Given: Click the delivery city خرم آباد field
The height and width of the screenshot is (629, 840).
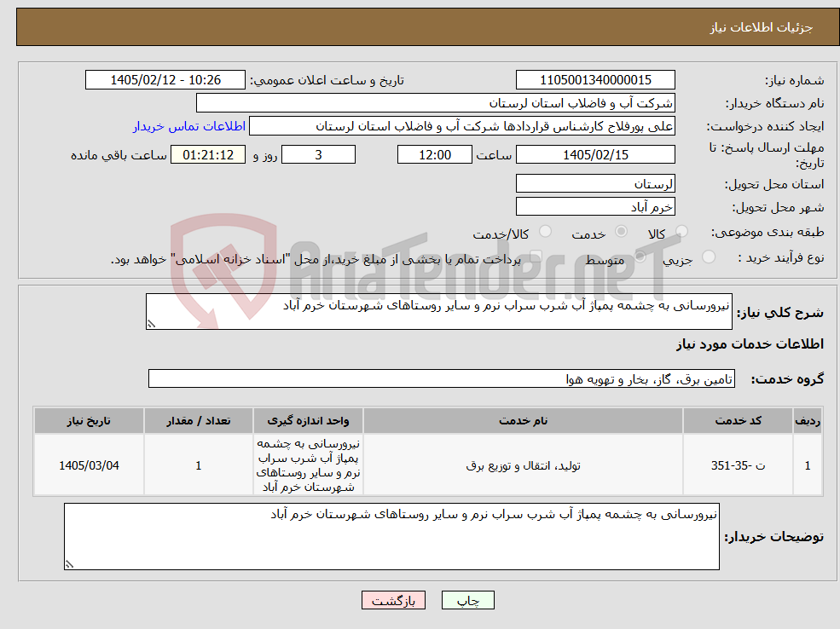Looking at the screenshot, I should click(595, 207).
